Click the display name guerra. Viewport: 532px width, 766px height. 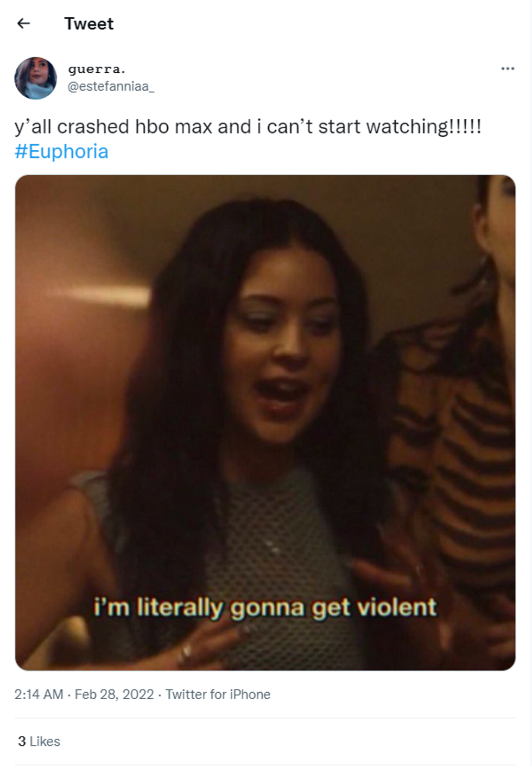[x=97, y=69]
